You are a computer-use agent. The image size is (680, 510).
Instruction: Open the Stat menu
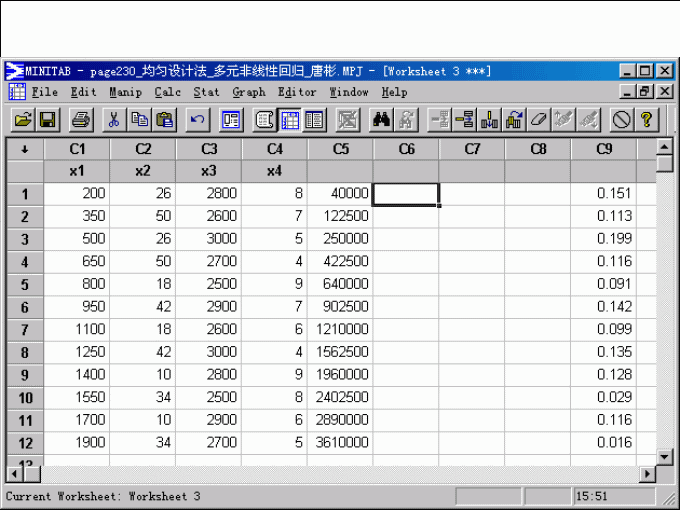point(206,92)
